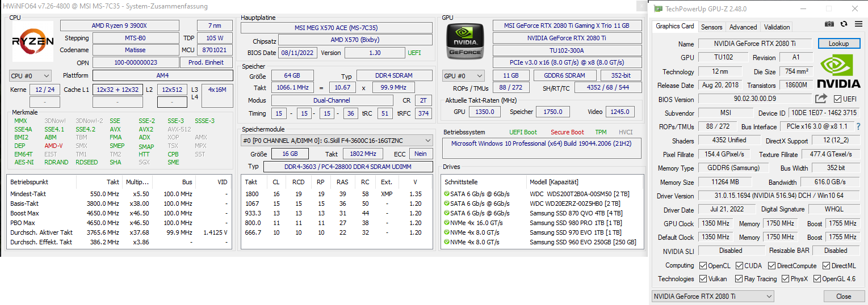Open the Validation tab
Viewport: 868px width, 305px height.
tap(777, 27)
